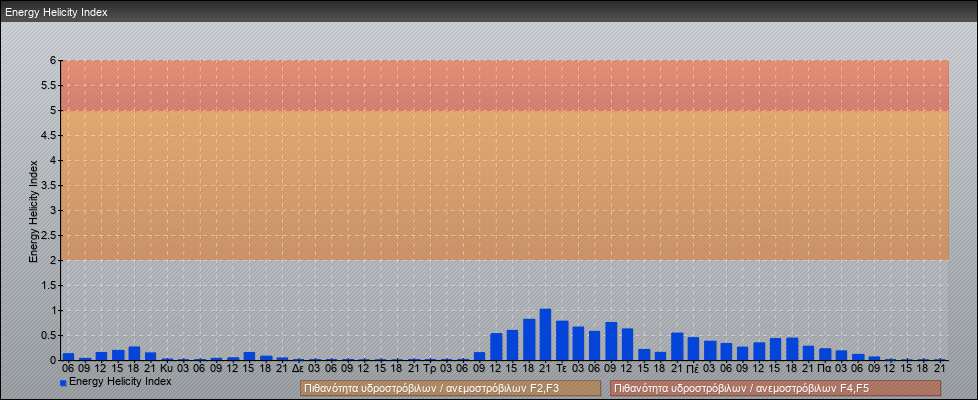978x400 pixels.
Task: Click the Energy Helicity Index window title
Action: 56,12
